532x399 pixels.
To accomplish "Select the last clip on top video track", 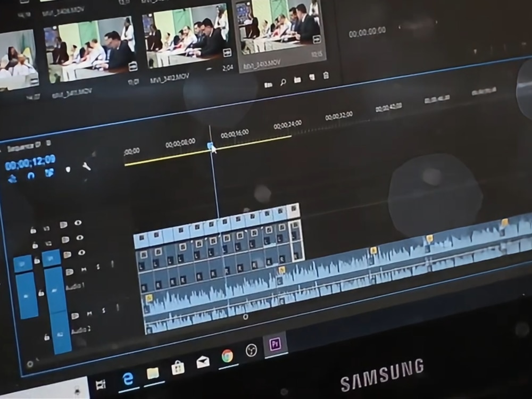I will coord(294,211).
